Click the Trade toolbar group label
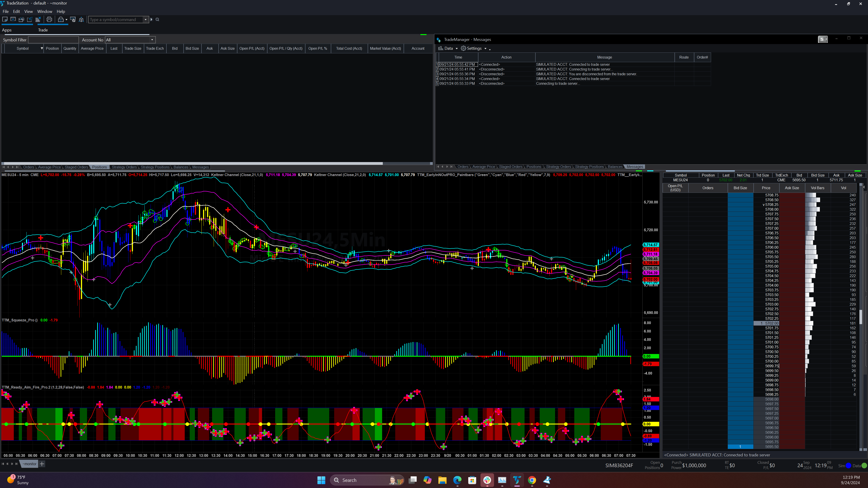Viewport: 868px width, 488px height. point(43,30)
